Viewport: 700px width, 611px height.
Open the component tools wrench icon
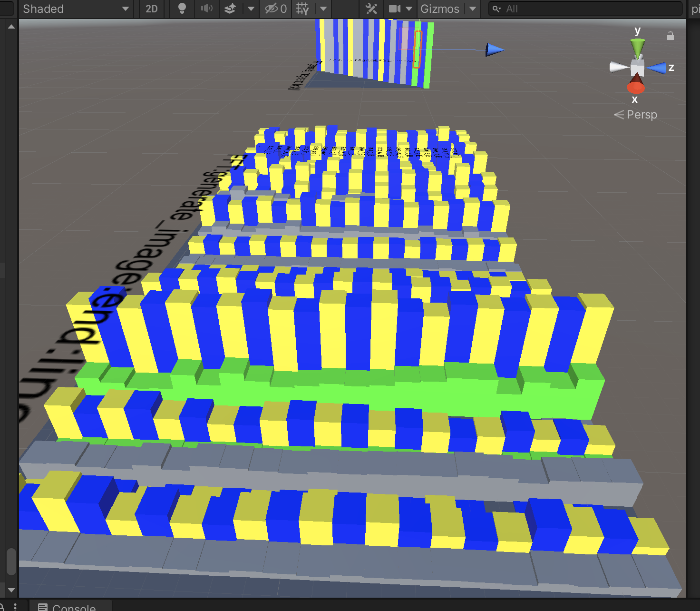coord(371,9)
